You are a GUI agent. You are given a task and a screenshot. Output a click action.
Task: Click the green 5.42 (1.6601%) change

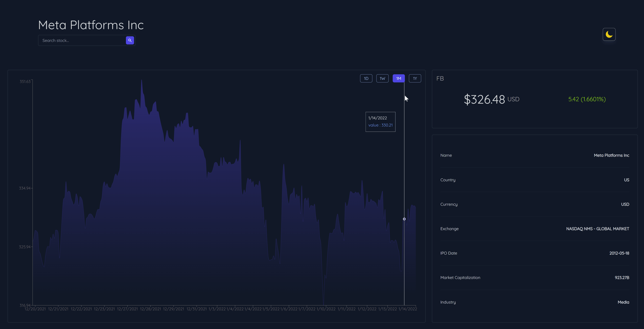tap(587, 99)
